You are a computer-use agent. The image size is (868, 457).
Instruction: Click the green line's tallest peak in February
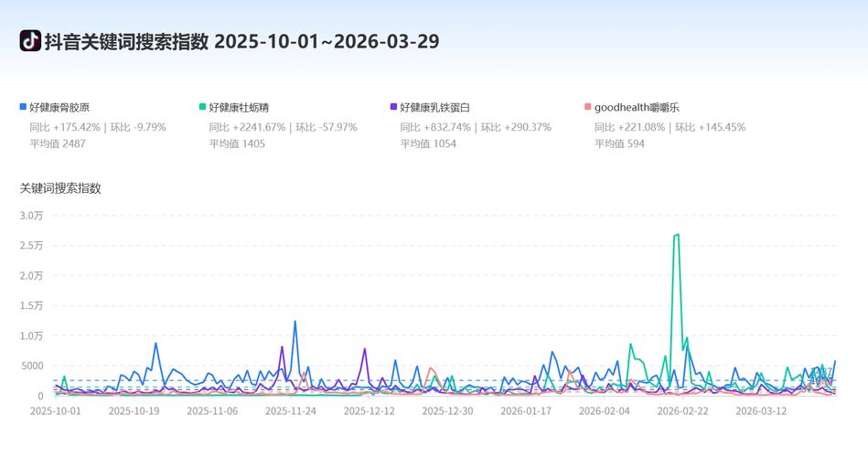tap(678, 235)
